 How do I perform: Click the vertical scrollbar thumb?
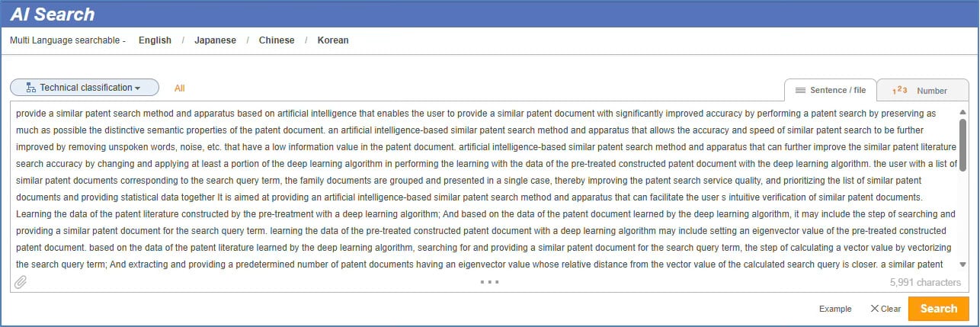pyautogui.click(x=962, y=145)
